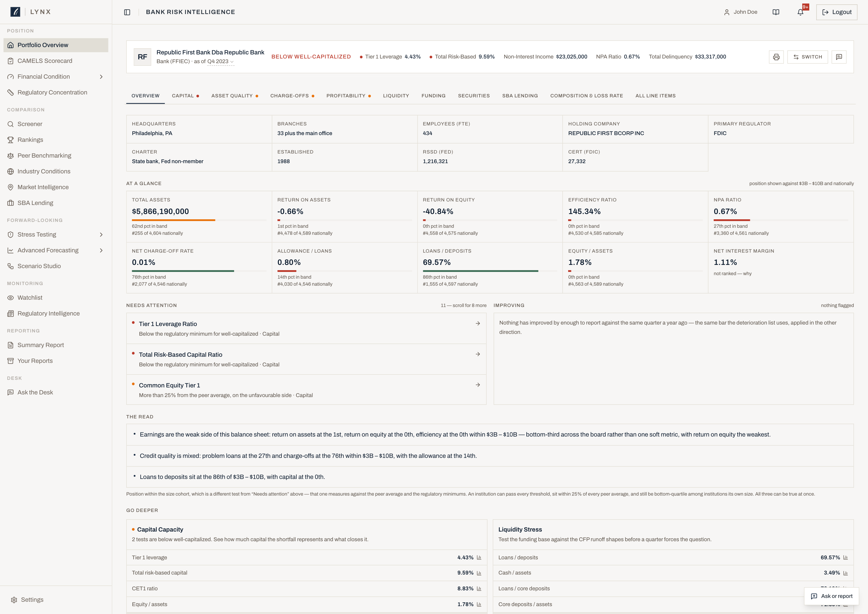The height and width of the screenshot is (614, 868).
Task: Click the Industry Conditions globe icon
Action: (x=11, y=171)
